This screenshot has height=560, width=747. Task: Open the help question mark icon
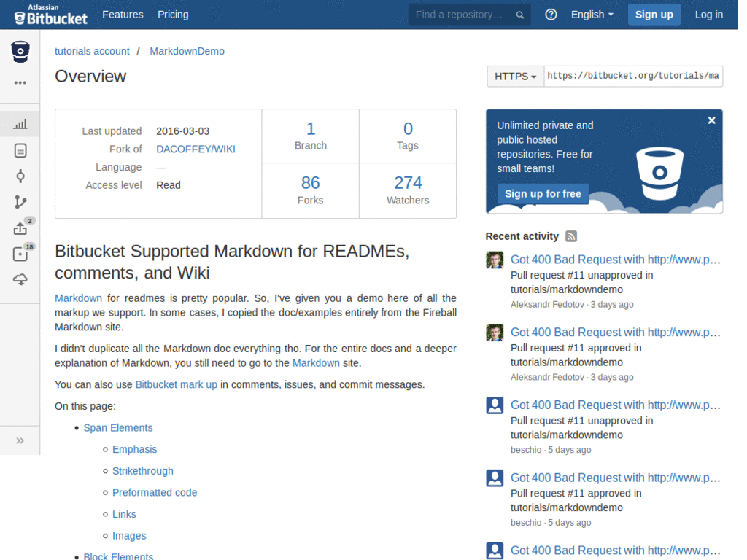pos(551,15)
